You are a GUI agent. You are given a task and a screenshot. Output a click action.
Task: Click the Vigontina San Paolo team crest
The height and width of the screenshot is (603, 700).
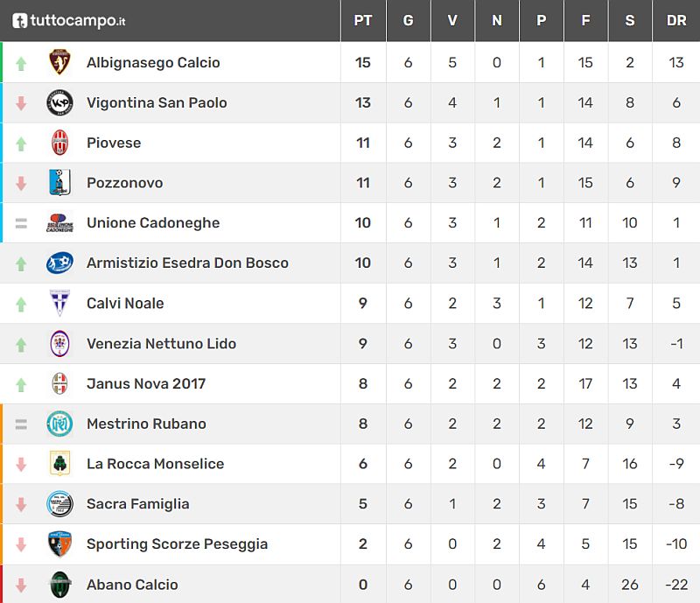coord(59,103)
